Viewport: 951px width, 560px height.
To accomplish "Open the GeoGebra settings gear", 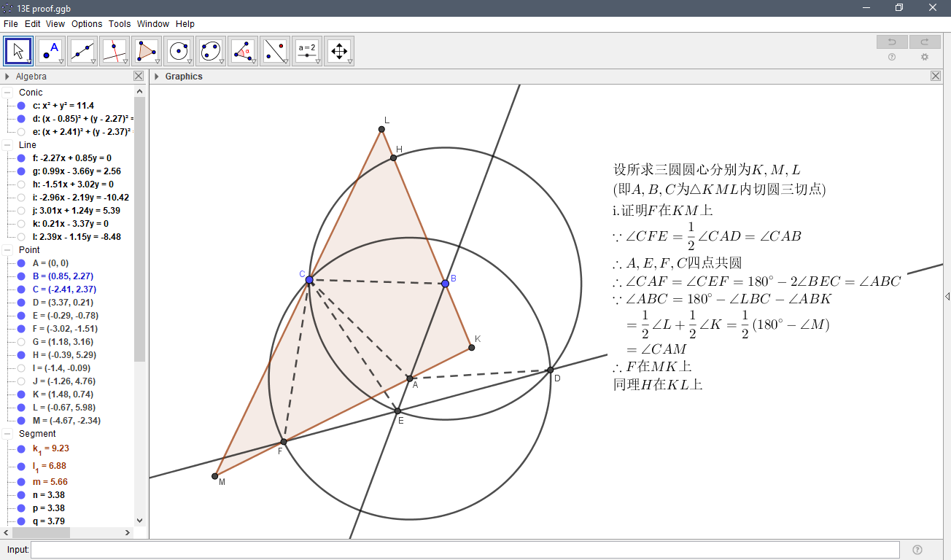I will [924, 57].
